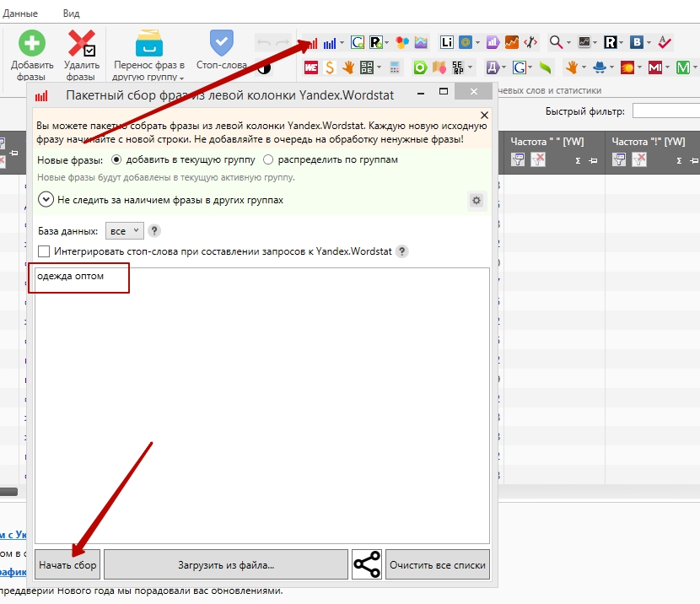Click the Удалить фразы red cross icon
This screenshot has height=604, width=700.
[x=81, y=43]
